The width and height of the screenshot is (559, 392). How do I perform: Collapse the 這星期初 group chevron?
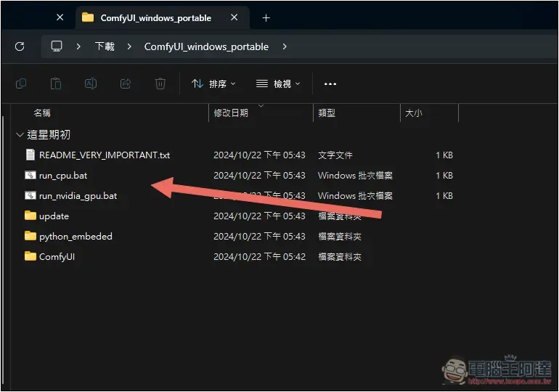pyautogui.click(x=20, y=135)
